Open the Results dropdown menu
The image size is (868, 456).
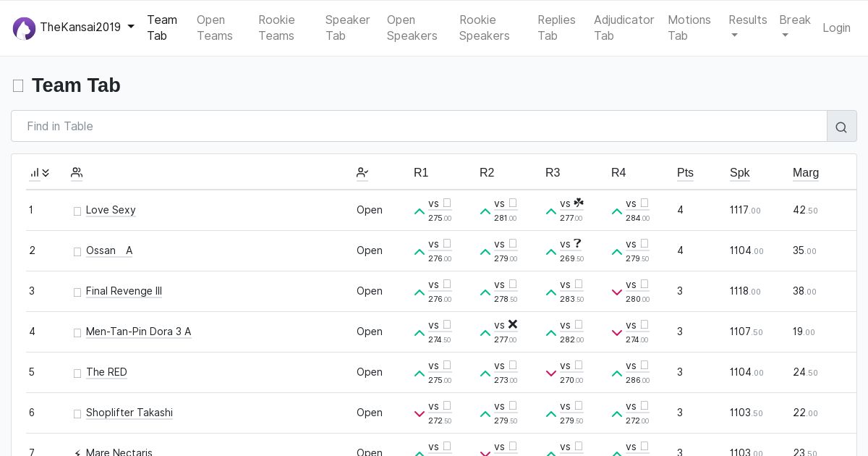click(747, 28)
